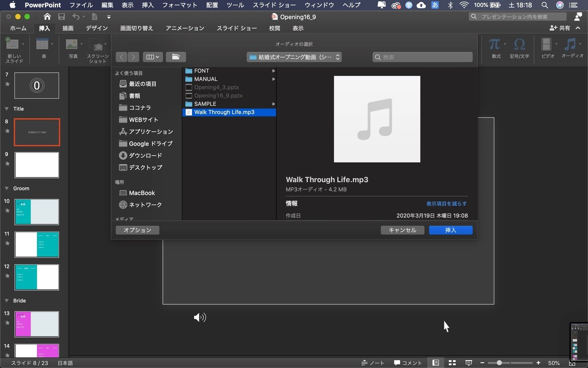Screen dimensions: 588x368
Task: Open the Undo history dropdown arrow
Action: (84, 17)
